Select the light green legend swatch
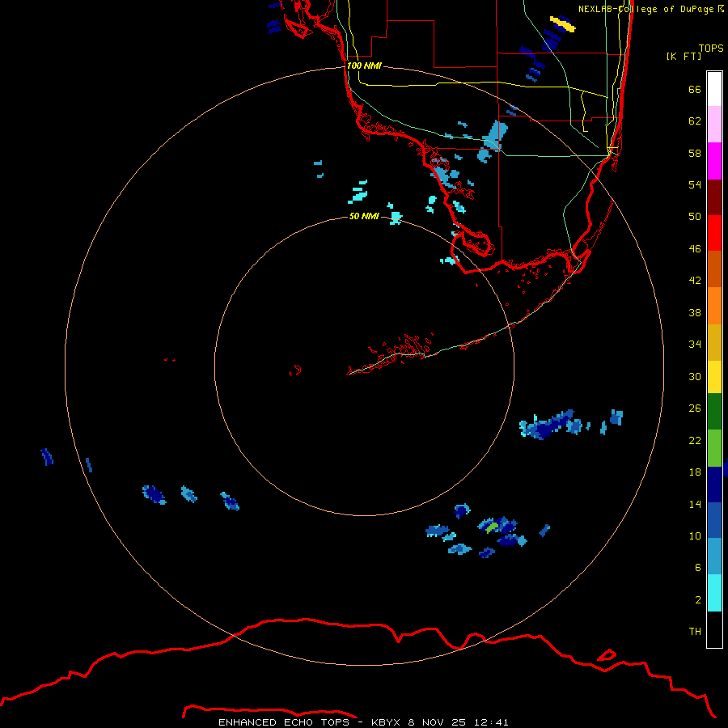The image size is (728, 728). click(x=714, y=448)
